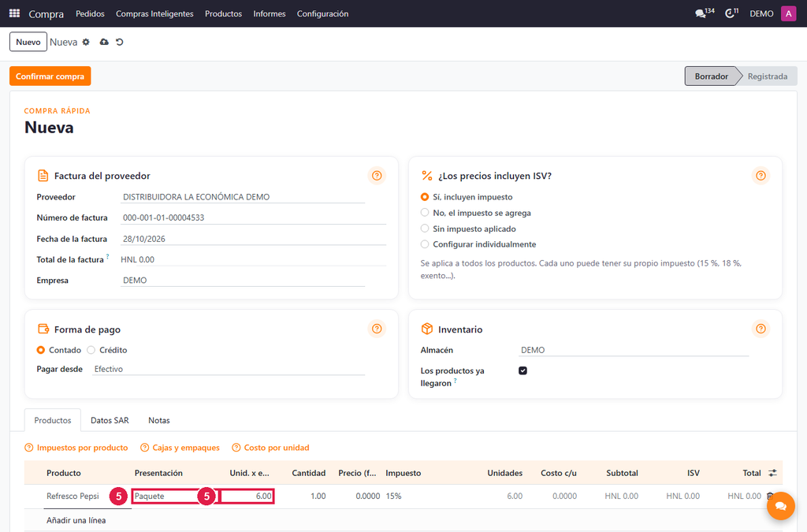Viewport: 807px width, 532px height.
Task: Click 'Añadir una línea' link
Action: pyautogui.click(x=76, y=520)
